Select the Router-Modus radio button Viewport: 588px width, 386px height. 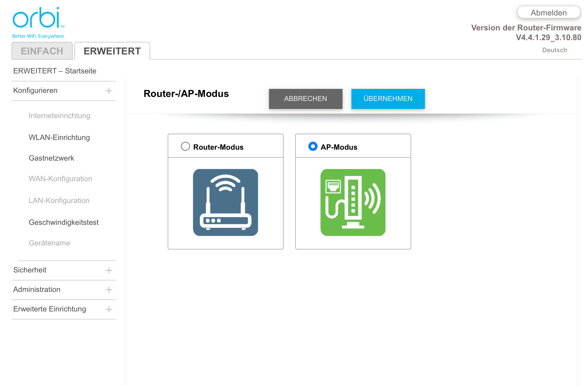(x=185, y=147)
